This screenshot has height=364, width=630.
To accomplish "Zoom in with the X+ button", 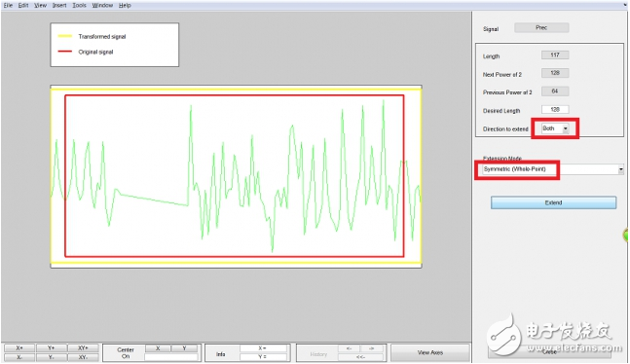I will [19, 347].
